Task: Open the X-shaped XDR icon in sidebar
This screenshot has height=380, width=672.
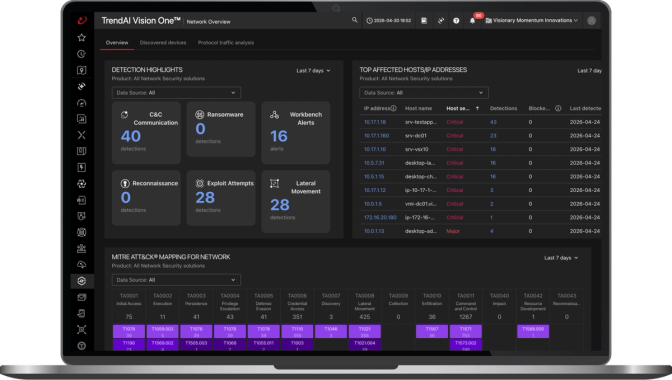Action: (x=81, y=135)
